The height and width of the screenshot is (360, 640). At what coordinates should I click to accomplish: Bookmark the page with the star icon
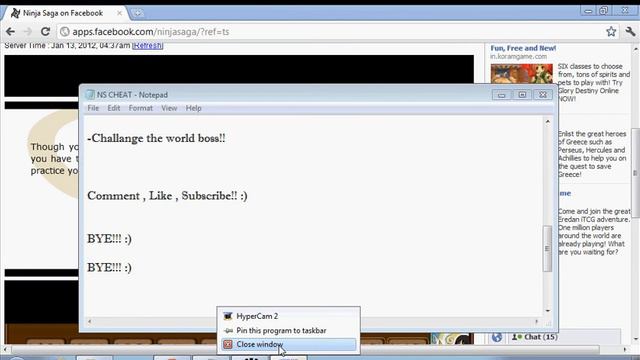click(x=611, y=31)
